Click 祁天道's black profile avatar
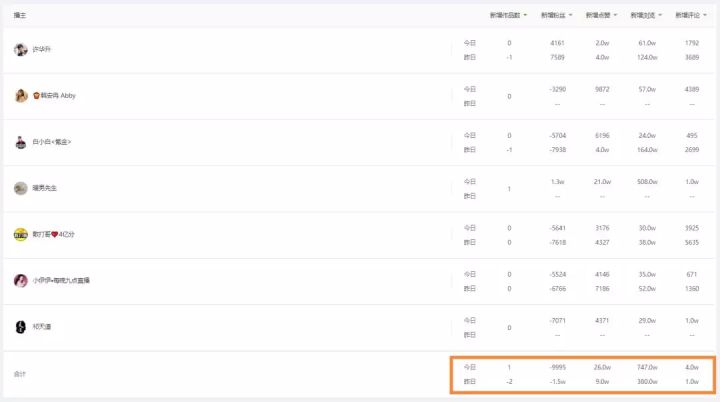Screen dimensions: 720x402 coord(21,327)
